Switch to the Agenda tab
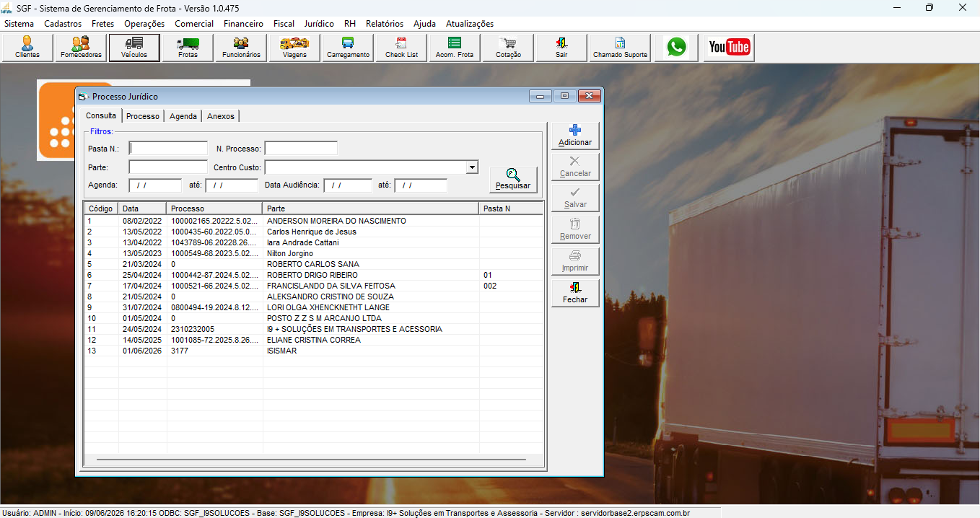 (183, 116)
